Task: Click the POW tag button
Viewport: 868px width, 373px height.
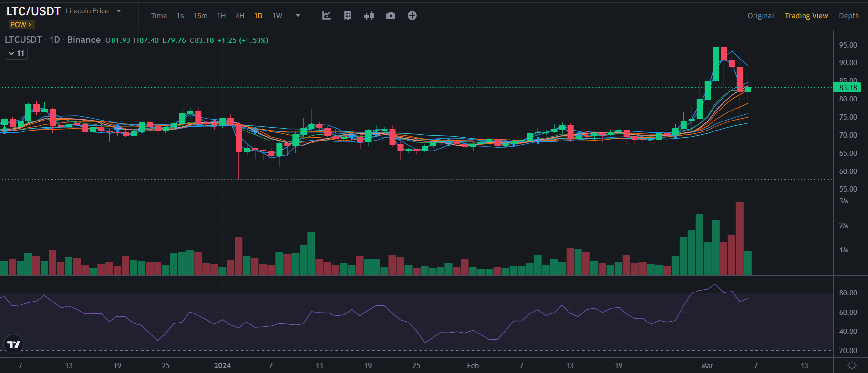Action: click(x=21, y=24)
